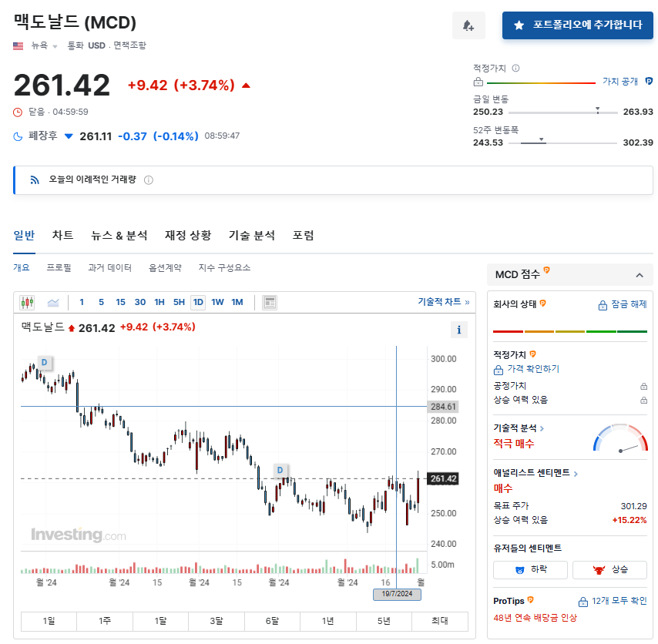
Task: Set chart interval to 1M
Action: 237,302
